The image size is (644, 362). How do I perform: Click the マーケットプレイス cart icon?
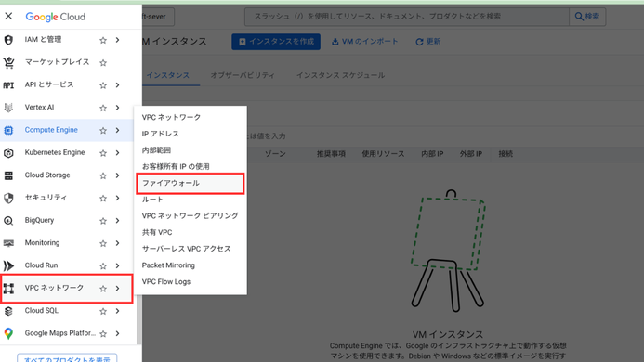(x=8, y=62)
